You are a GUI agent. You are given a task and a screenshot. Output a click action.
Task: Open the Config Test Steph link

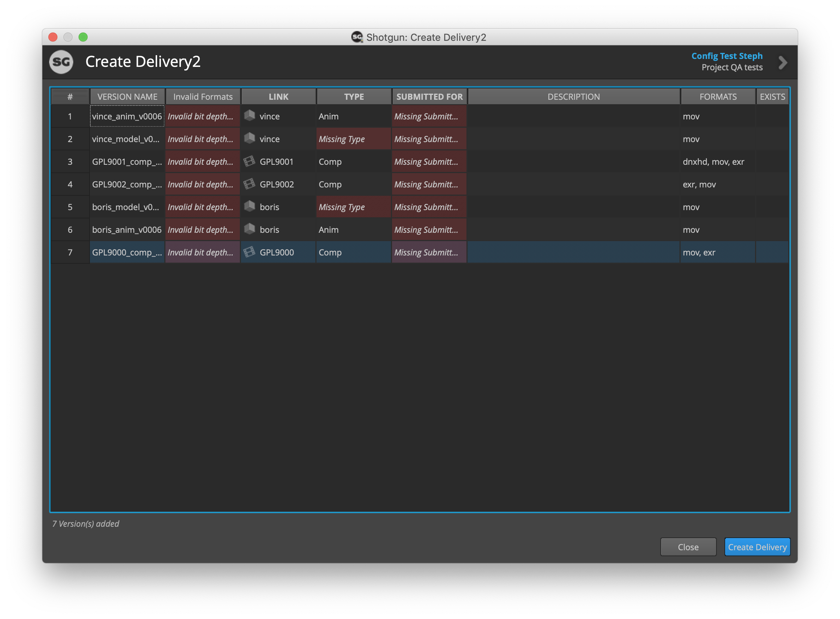click(x=727, y=56)
